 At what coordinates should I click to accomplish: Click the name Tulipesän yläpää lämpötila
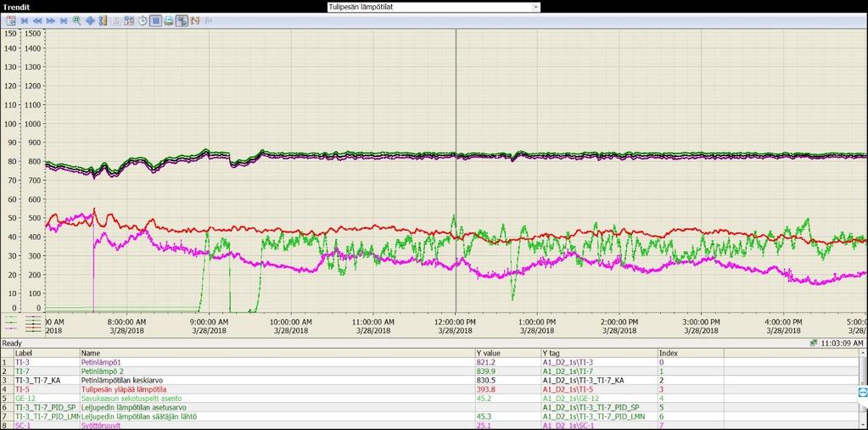coord(124,389)
